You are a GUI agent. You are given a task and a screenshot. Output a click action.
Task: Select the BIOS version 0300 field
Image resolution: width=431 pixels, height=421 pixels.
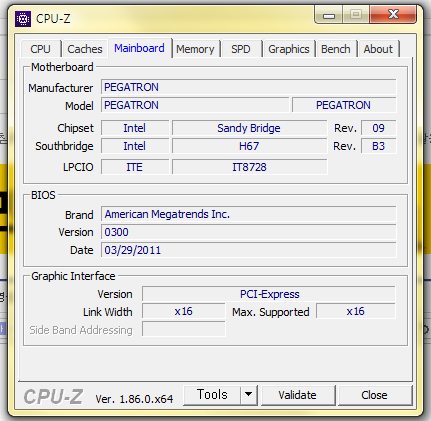click(249, 232)
